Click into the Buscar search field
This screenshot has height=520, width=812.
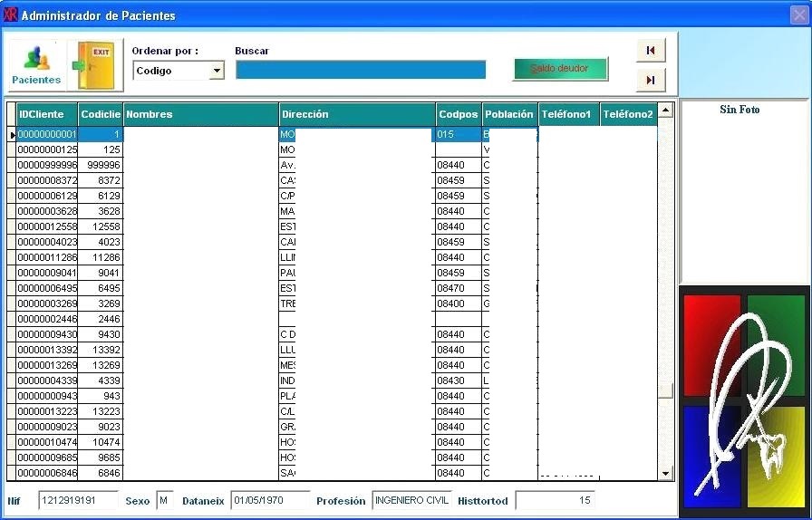click(x=360, y=70)
